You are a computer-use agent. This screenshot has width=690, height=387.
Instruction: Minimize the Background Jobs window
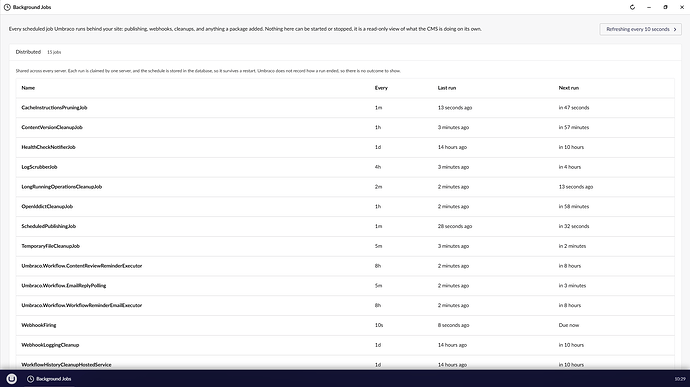tap(649, 7)
